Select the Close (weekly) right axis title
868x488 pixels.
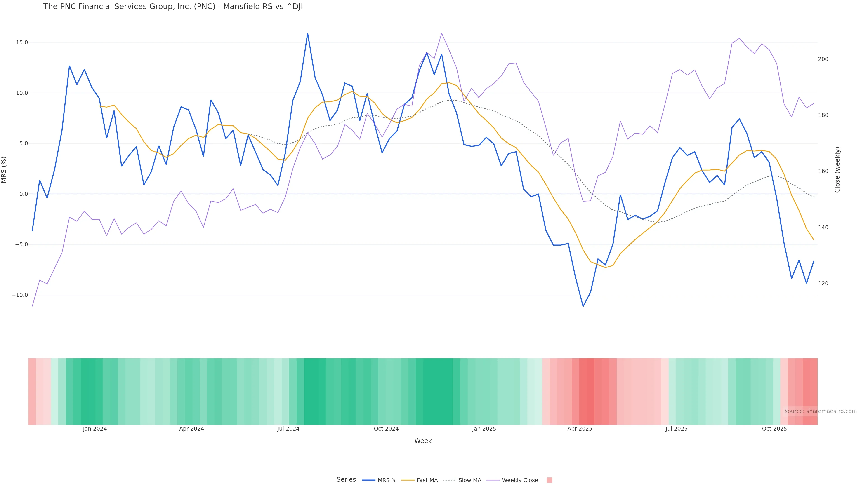tap(837, 170)
